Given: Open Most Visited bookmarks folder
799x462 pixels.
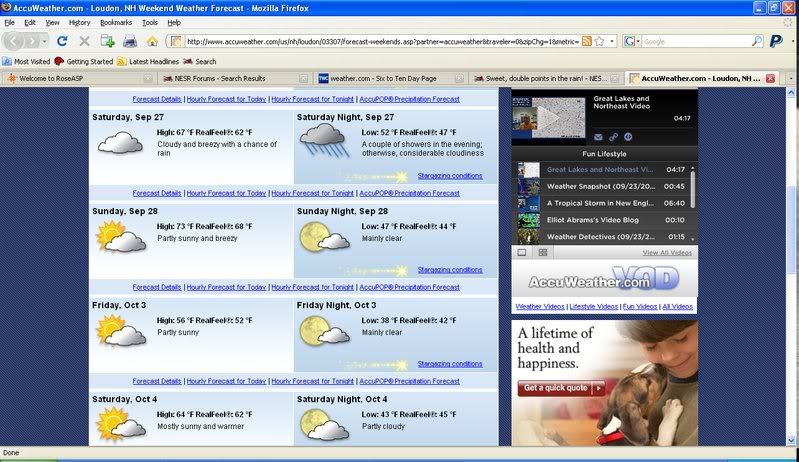Looking at the screenshot, I should click(x=26, y=62).
